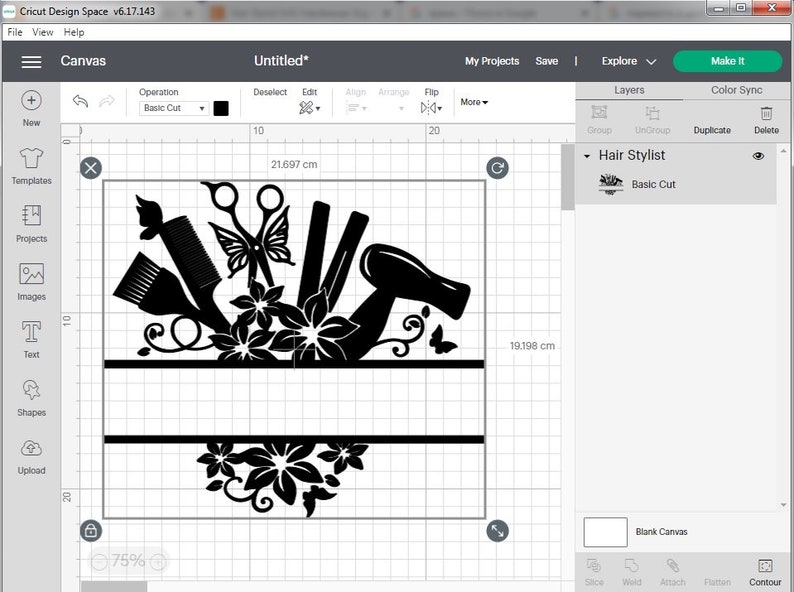The height and width of the screenshot is (592, 794).
Task: Maximize the Cricut Design Space window
Action: pyautogui.click(x=741, y=8)
